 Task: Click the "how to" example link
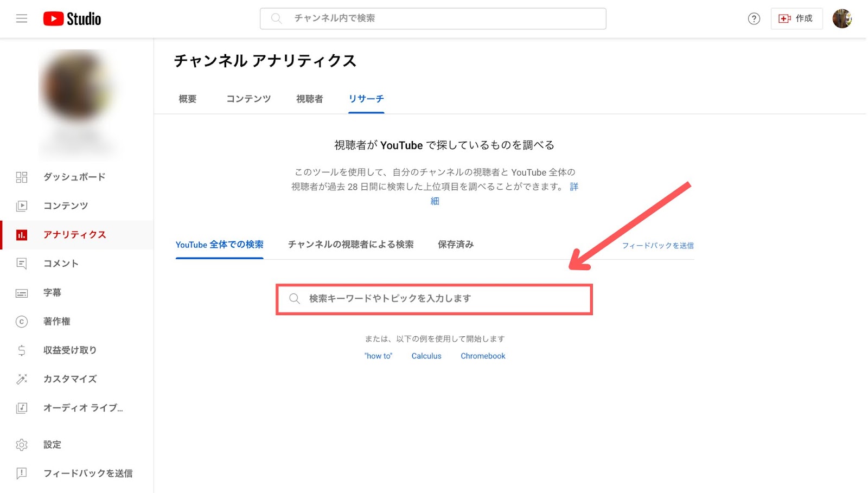[x=378, y=356]
